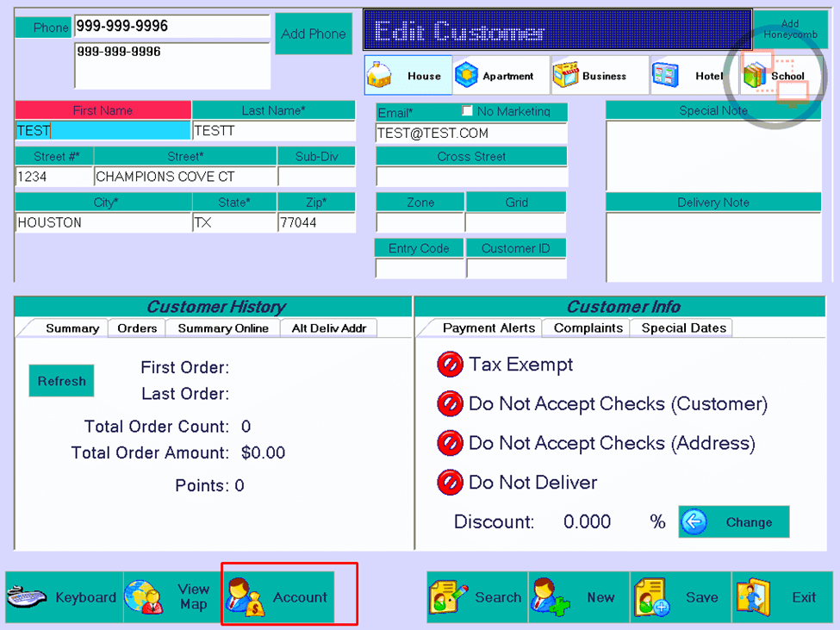Select the Business customer type icon

point(598,75)
